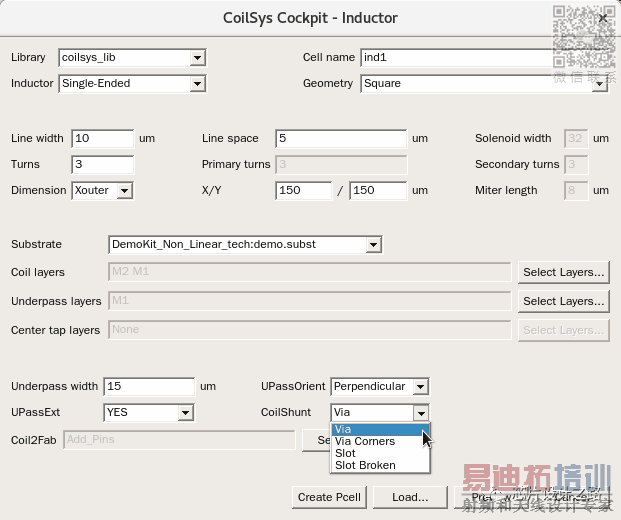Click the X dimension field 150
The image size is (621, 520).
coord(303,190)
